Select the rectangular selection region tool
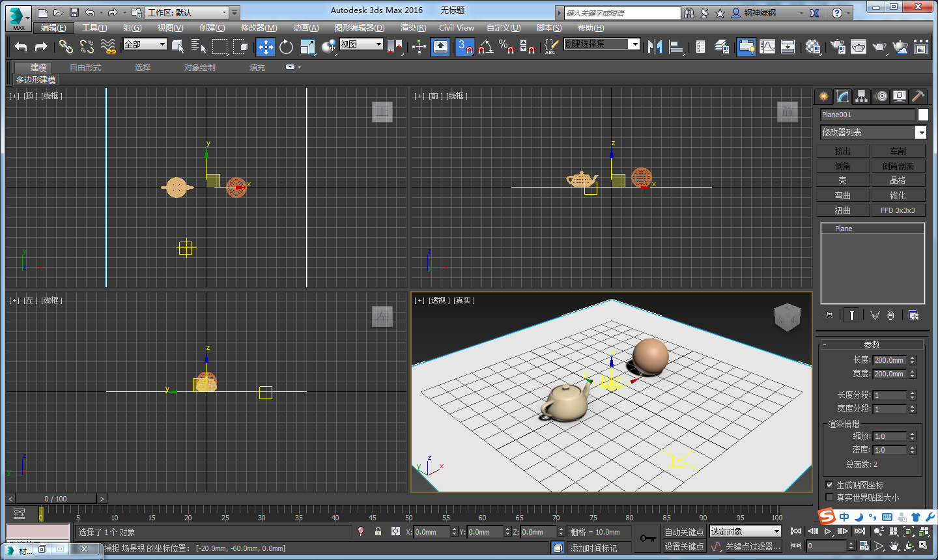Screen dimensions: 938x560 tap(220, 46)
